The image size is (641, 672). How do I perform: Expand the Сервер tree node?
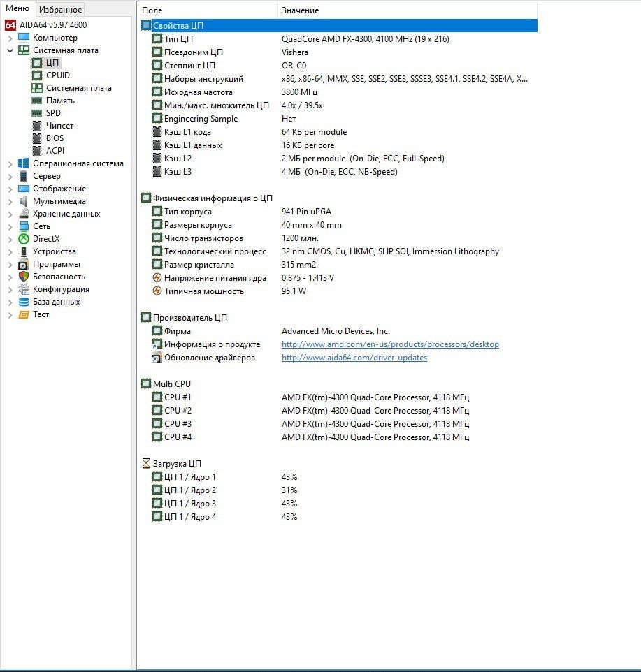10,176
